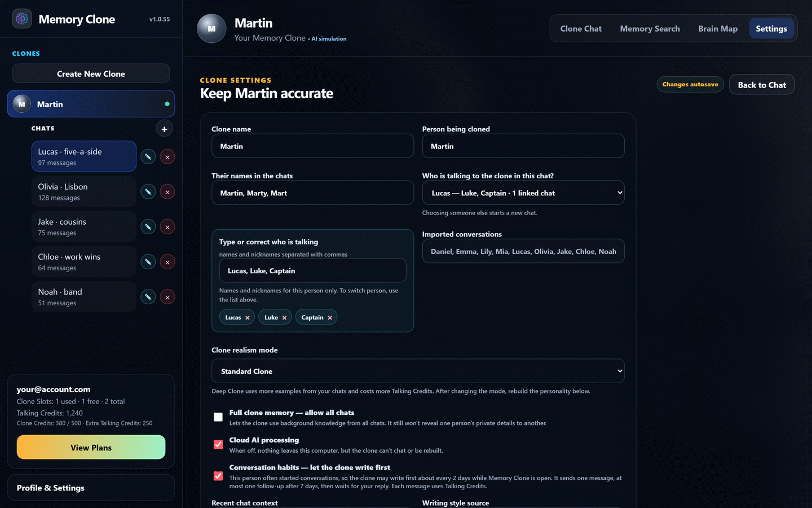Click the Person being cloned field
This screenshot has height=508, width=812.
(523, 146)
